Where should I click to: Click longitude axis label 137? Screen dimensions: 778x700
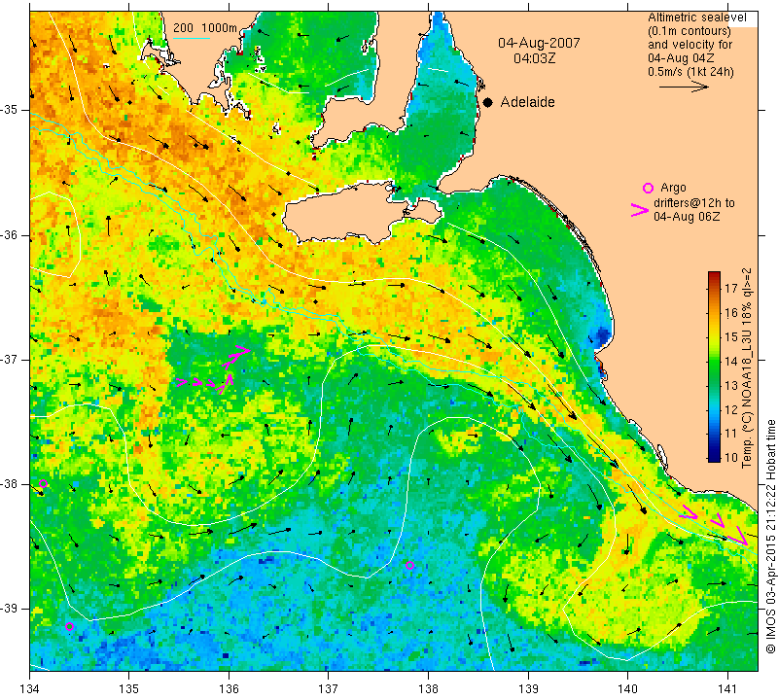coord(329,688)
